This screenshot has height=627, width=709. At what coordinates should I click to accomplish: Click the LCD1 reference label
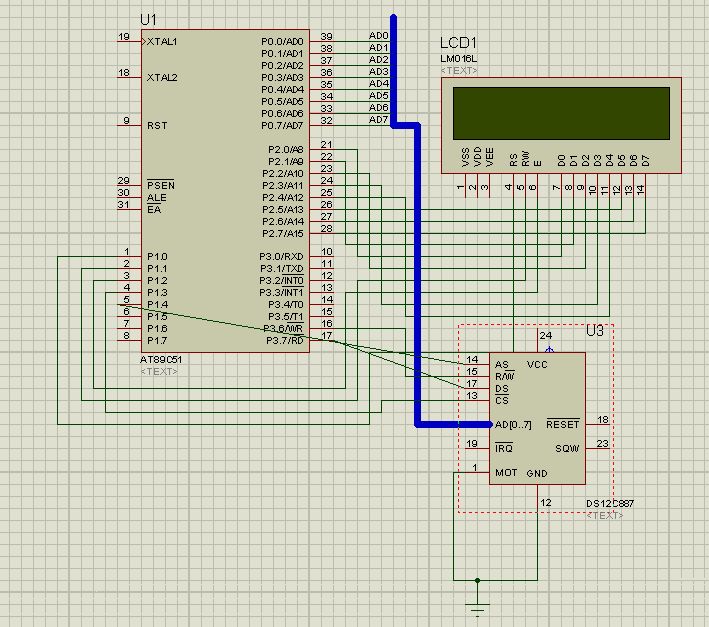(458, 43)
